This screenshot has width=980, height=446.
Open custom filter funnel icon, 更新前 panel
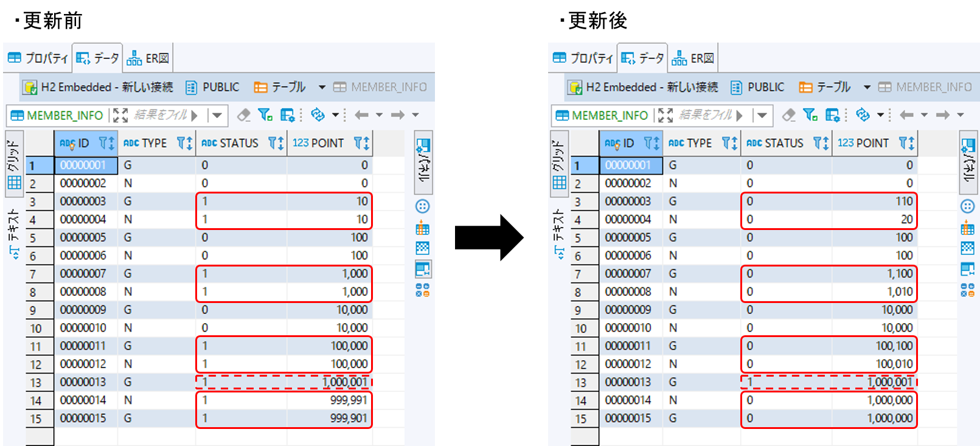265,115
